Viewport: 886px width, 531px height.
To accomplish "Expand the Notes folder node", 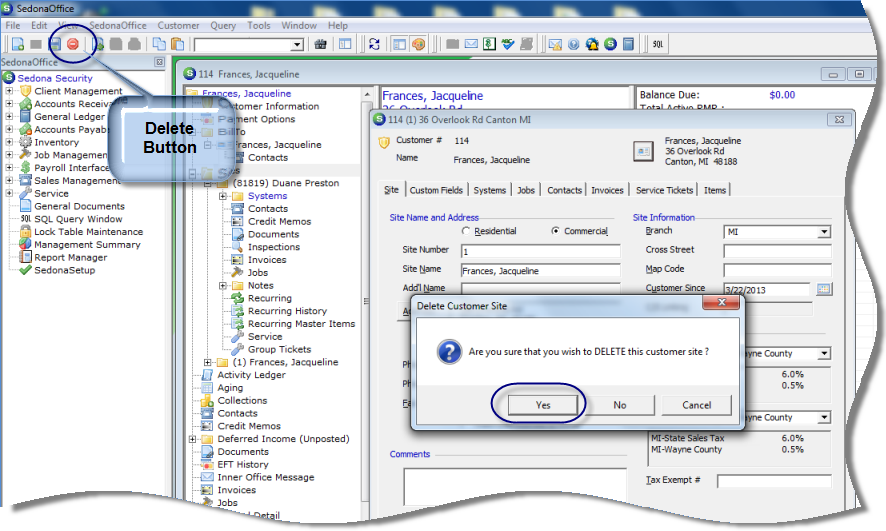I will point(223,286).
